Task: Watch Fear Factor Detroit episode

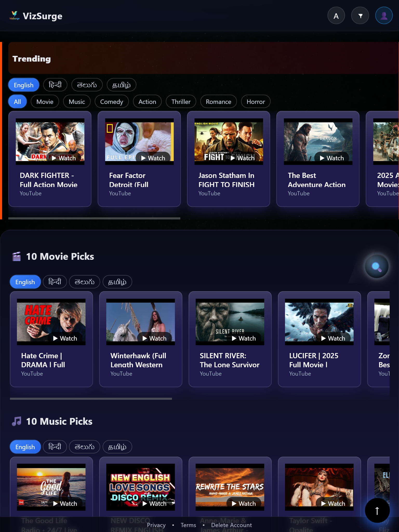Action: pyautogui.click(x=153, y=158)
